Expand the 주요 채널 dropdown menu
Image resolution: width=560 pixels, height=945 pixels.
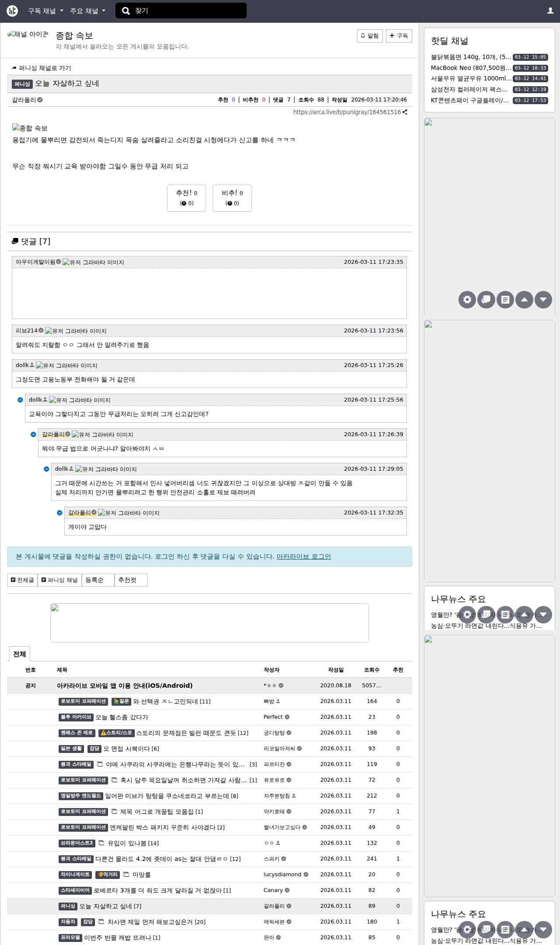tap(87, 11)
